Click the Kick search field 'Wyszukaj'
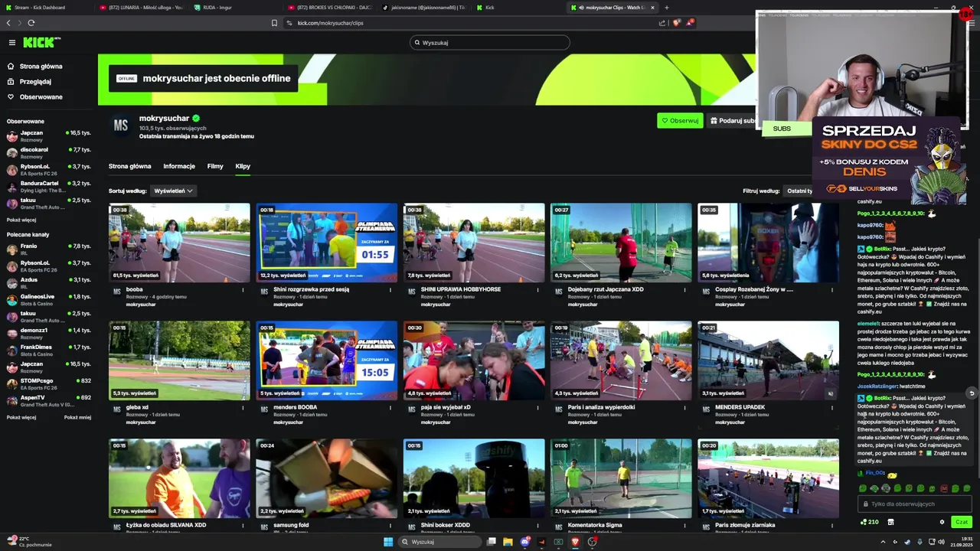Viewport: 980px width, 551px height. tap(490, 43)
